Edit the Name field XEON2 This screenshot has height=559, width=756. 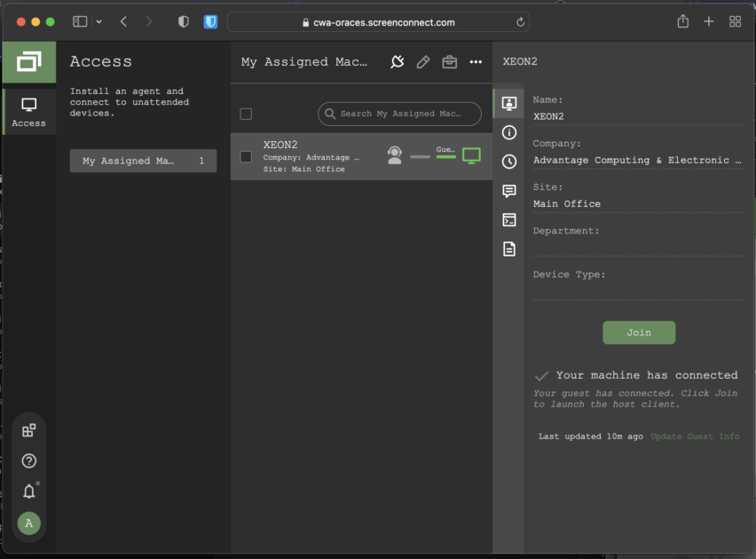[638, 117]
